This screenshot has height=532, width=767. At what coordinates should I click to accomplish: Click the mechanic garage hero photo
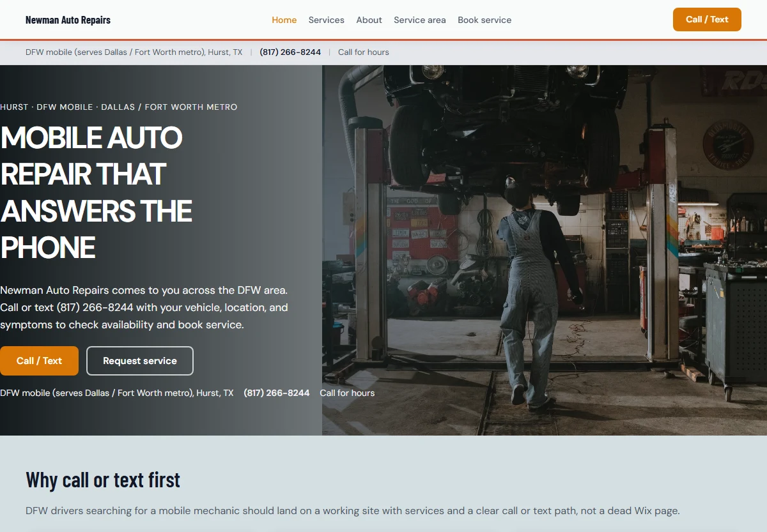545,250
